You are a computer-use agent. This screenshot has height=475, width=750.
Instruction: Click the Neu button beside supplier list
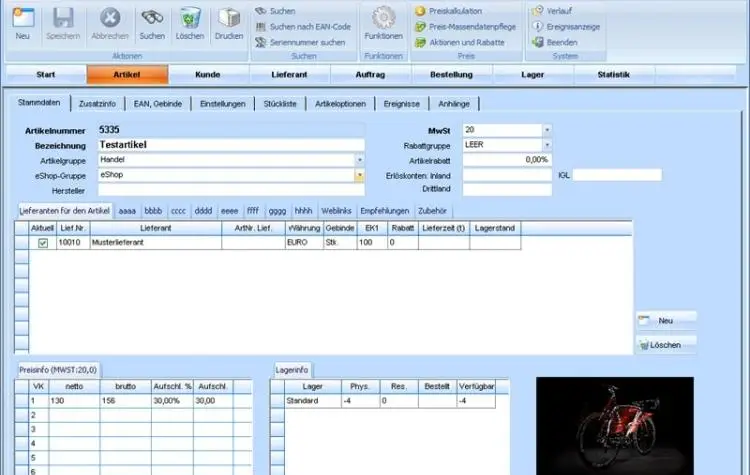pyautogui.click(x=665, y=320)
